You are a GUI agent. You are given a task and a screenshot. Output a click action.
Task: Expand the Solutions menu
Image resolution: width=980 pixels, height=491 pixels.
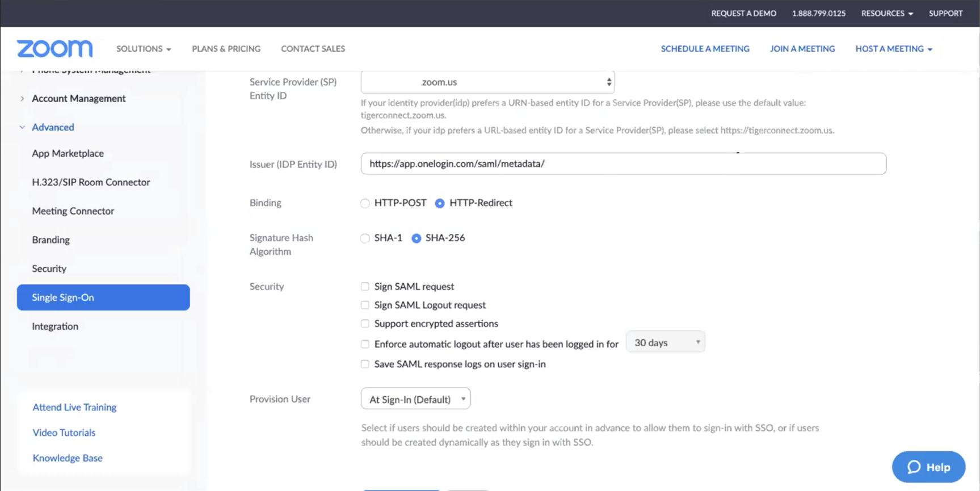pyautogui.click(x=144, y=49)
